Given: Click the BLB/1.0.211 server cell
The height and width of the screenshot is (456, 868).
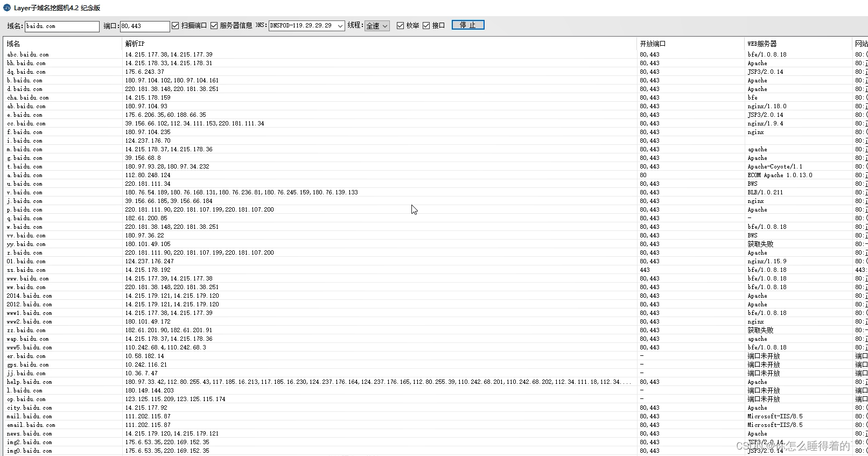Looking at the screenshot, I should click(765, 192).
